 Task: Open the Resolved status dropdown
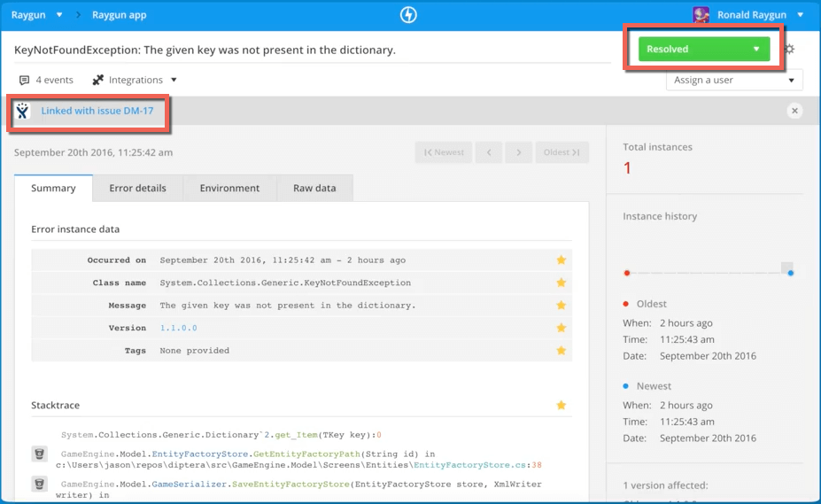pos(704,49)
